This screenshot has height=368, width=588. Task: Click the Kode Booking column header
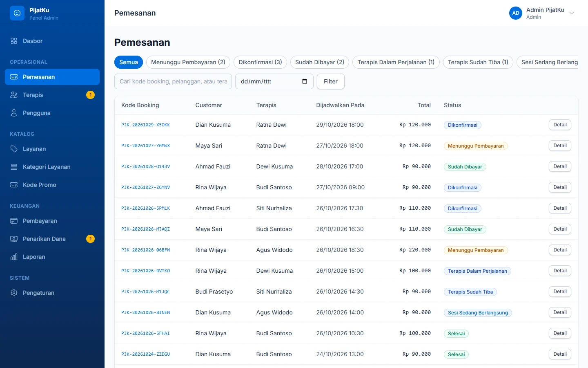click(x=140, y=105)
